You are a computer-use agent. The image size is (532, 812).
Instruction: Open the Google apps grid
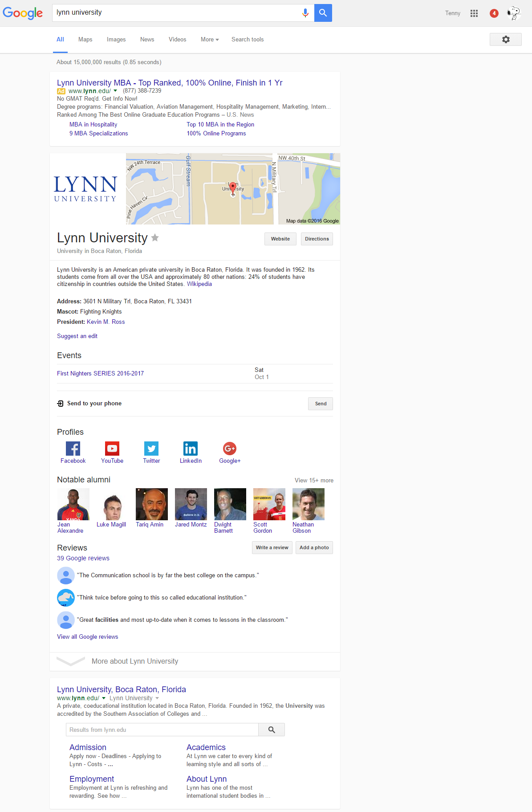tap(474, 13)
